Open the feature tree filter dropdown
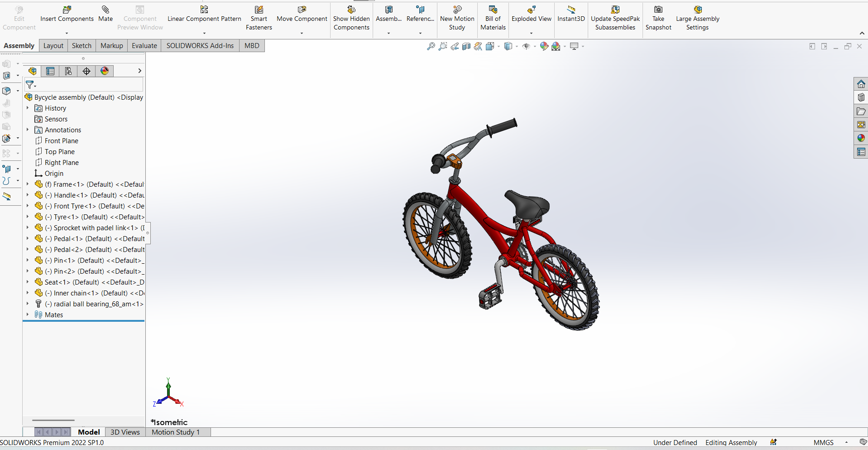 [31, 85]
